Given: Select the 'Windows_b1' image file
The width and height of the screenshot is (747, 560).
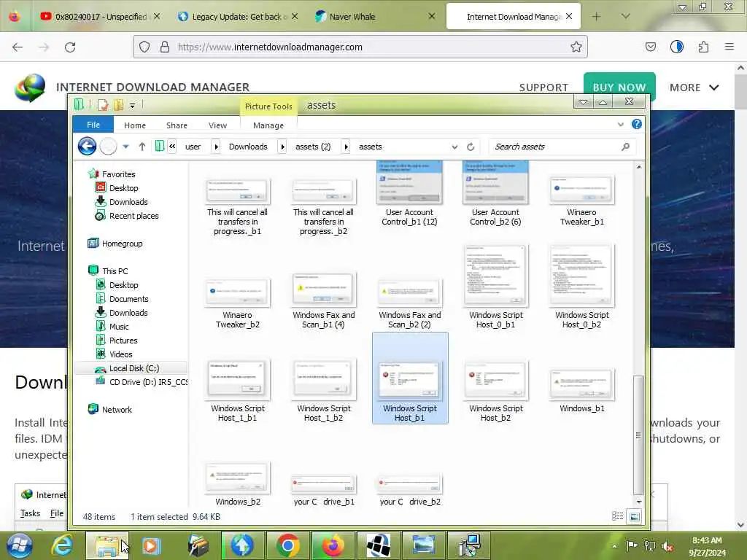Looking at the screenshot, I should tap(581, 391).
